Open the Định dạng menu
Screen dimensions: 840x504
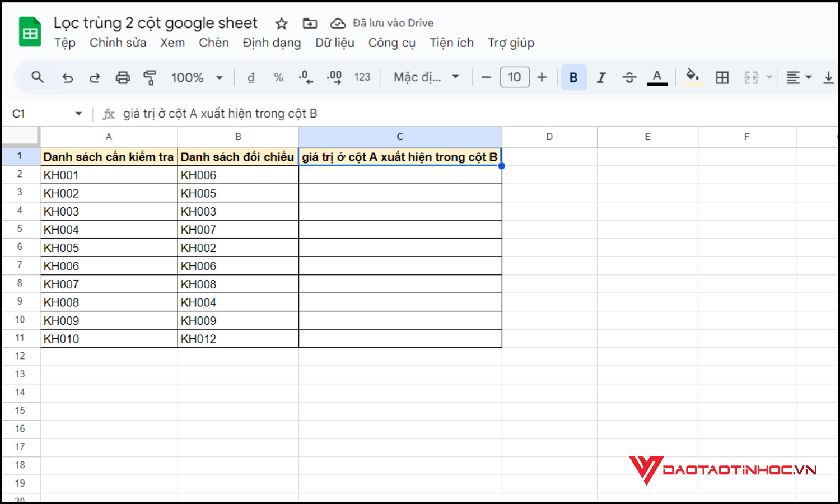tap(272, 43)
